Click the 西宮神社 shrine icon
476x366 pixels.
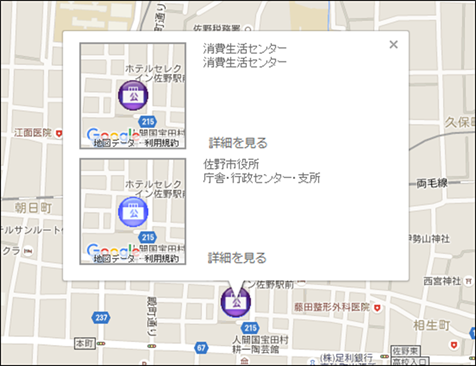point(468,282)
